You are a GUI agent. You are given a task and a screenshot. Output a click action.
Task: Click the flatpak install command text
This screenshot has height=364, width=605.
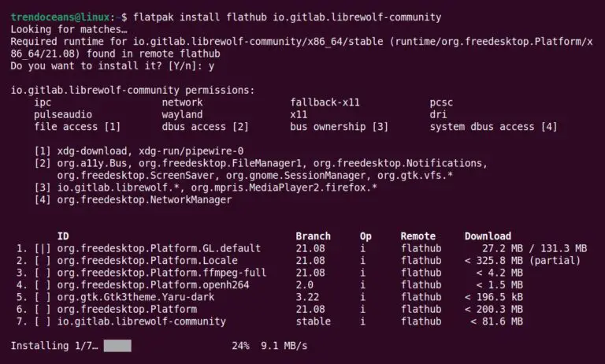coord(287,17)
